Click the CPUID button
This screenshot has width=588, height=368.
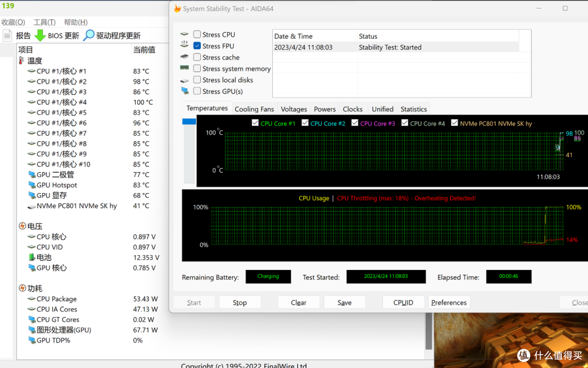[x=403, y=302]
